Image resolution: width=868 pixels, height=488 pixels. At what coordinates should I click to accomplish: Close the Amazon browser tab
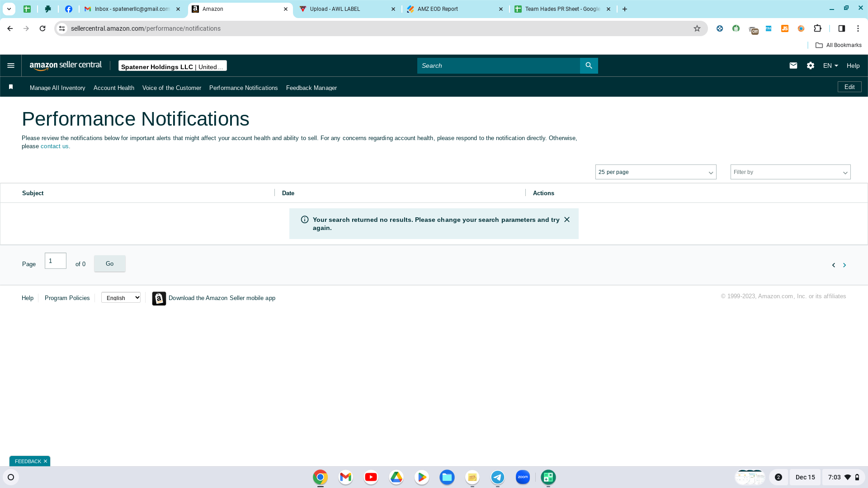coord(286,9)
